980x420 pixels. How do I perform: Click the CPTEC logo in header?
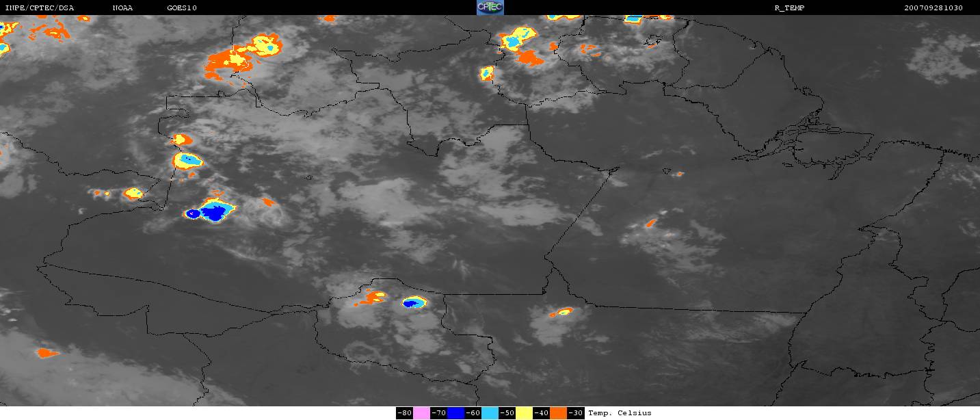[490, 8]
